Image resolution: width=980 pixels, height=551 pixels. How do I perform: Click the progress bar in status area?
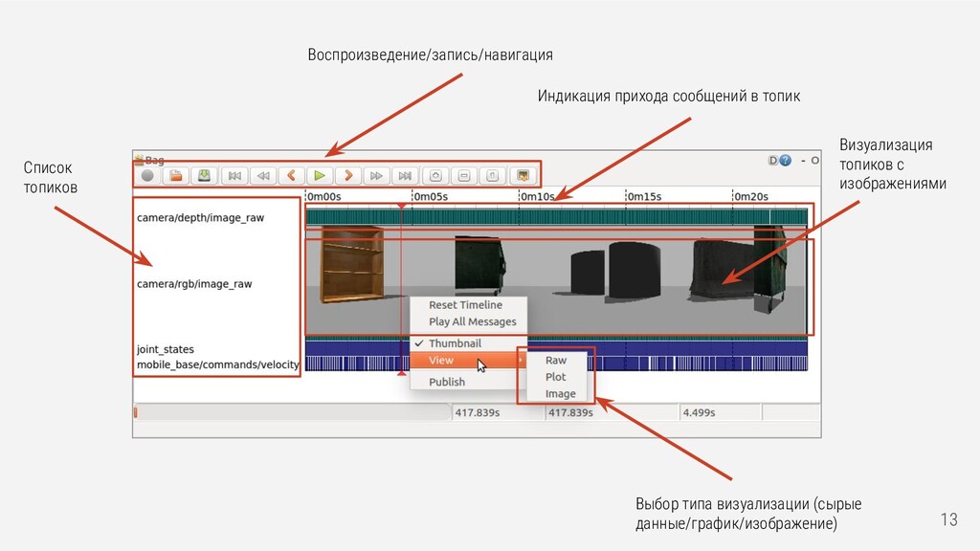click(291, 412)
